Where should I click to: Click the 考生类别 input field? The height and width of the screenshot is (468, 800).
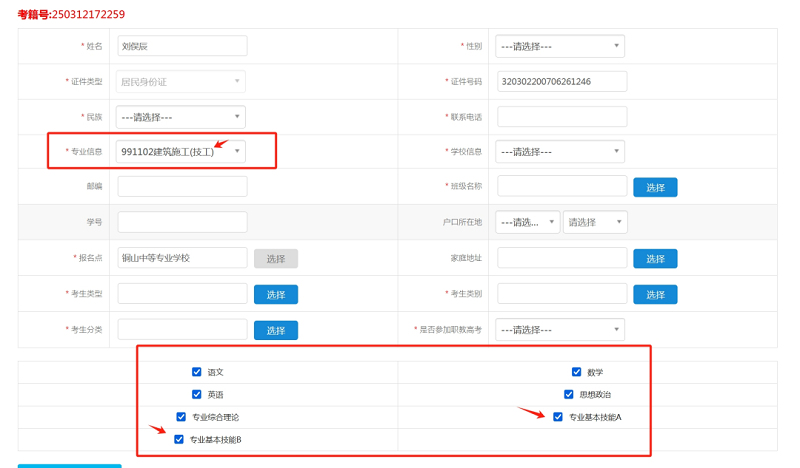pos(562,293)
